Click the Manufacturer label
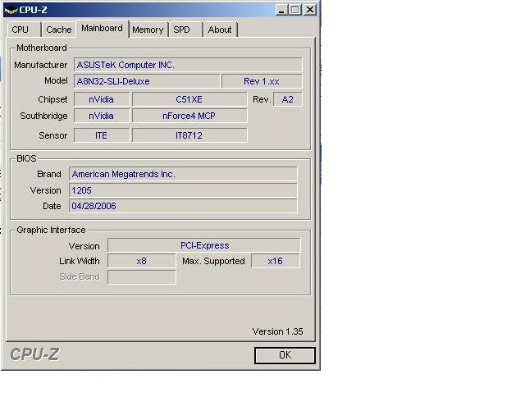 (40, 65)
